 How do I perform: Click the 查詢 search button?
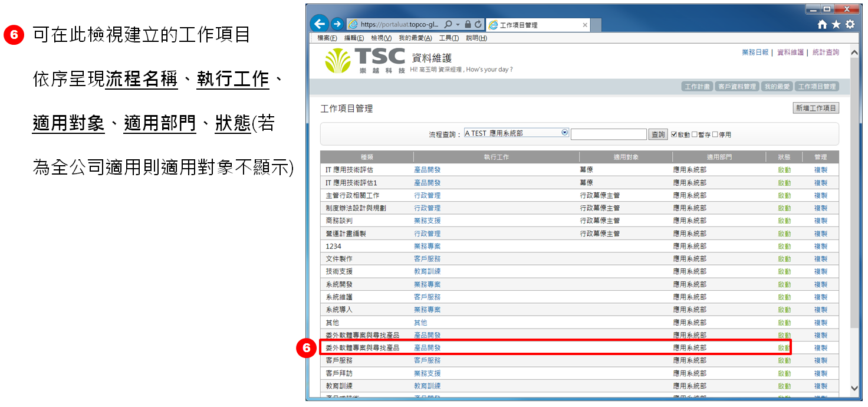658,134
